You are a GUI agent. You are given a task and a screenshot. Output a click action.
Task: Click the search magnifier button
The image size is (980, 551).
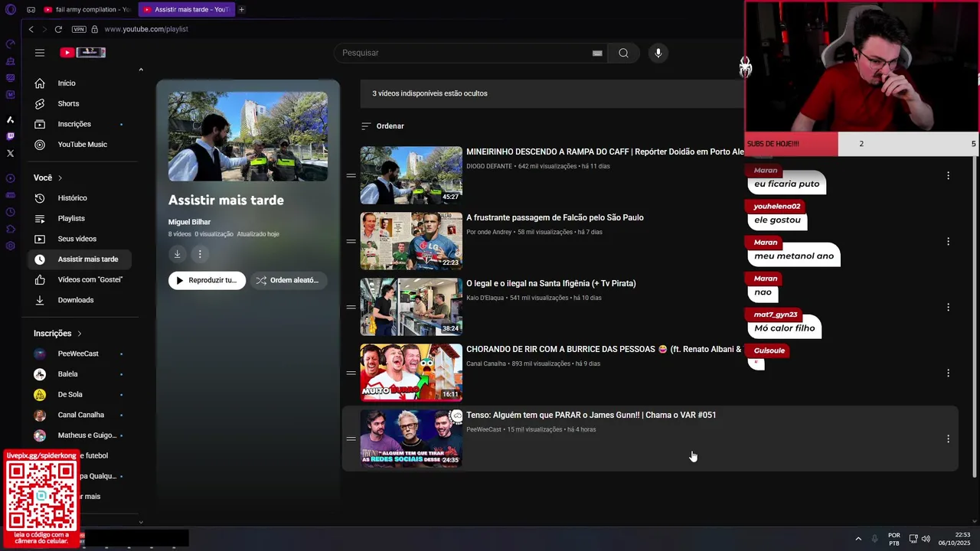[623, 53]
